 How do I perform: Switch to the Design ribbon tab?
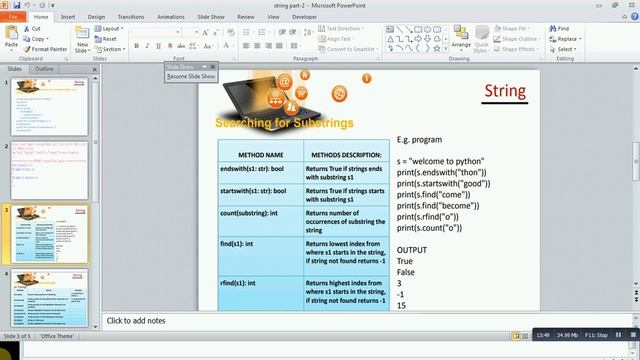(x=96, y=17)
